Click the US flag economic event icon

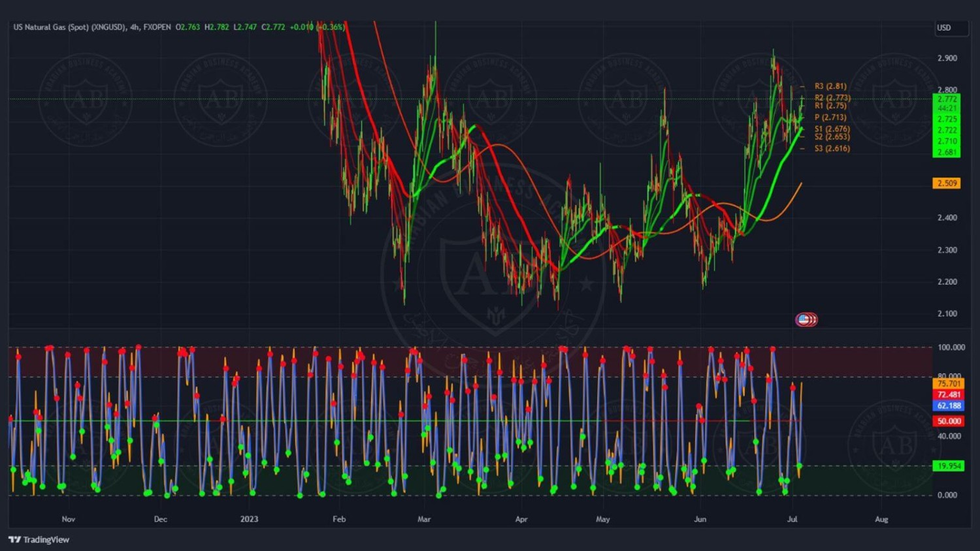806,319
